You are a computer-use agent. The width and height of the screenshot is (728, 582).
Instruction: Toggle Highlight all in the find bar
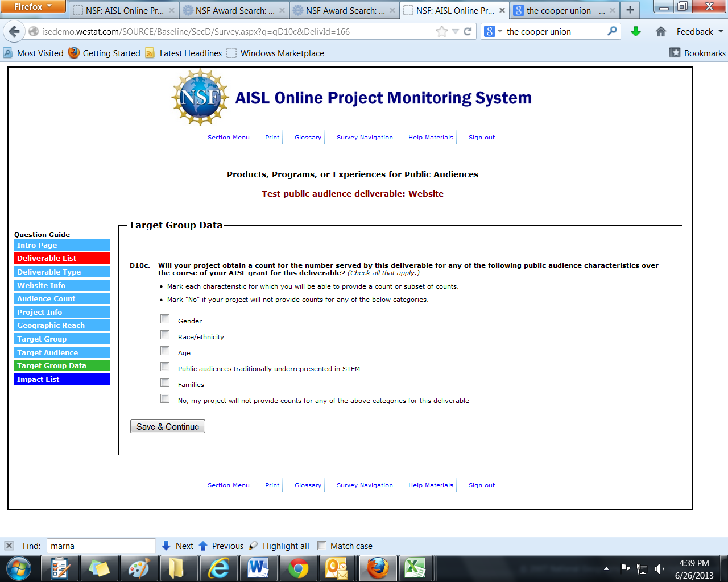tap(279, 546)
